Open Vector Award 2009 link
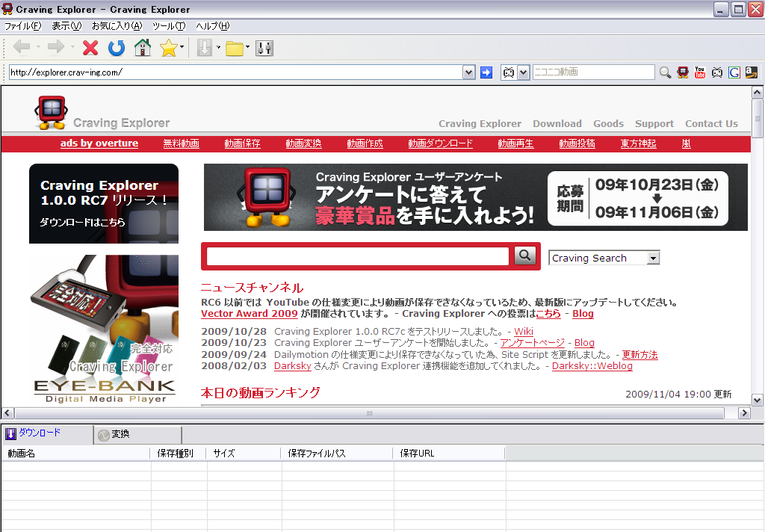The image size is (765, 532). tap(250, 313)
